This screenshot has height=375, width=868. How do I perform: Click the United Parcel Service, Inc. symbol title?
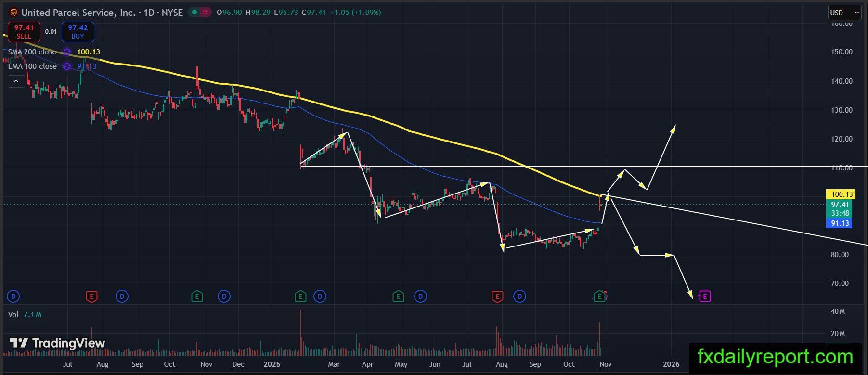tap(78, 13)
